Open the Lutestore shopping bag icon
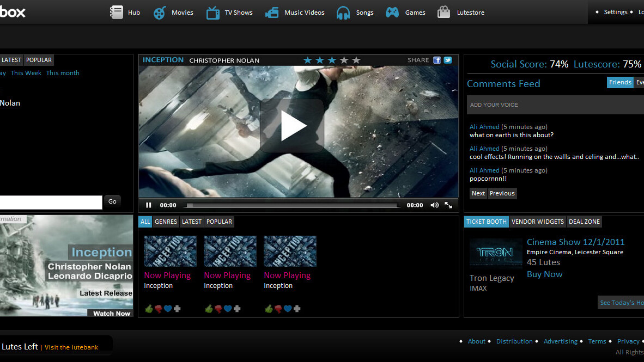644x362 pixels. click(x=444, y=13)
